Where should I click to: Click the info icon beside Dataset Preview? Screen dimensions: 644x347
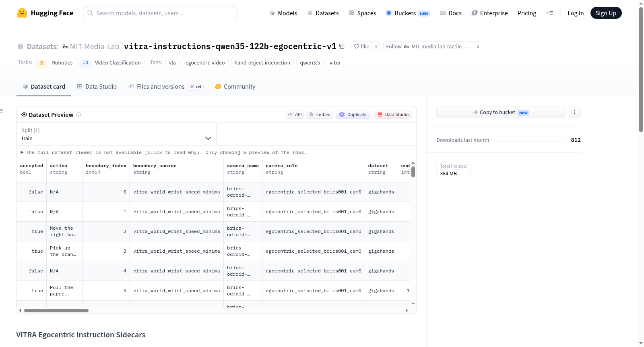click(78, 115)
